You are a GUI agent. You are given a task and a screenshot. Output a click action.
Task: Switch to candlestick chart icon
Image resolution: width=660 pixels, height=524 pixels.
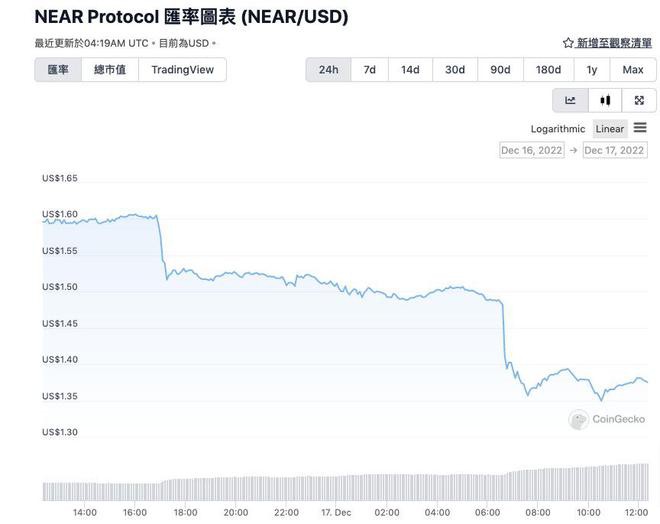click(x=605, y=100)
